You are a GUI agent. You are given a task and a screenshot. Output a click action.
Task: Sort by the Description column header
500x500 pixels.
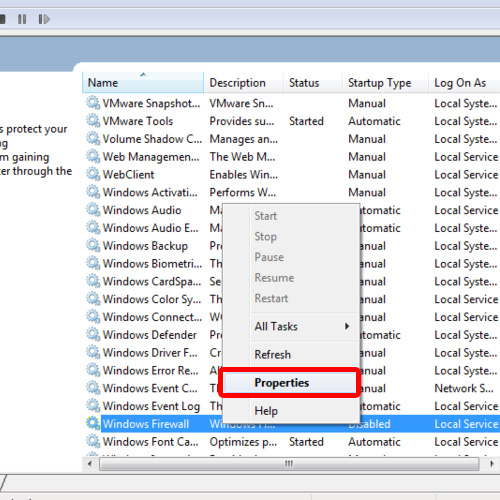click(x=244, y=82)
